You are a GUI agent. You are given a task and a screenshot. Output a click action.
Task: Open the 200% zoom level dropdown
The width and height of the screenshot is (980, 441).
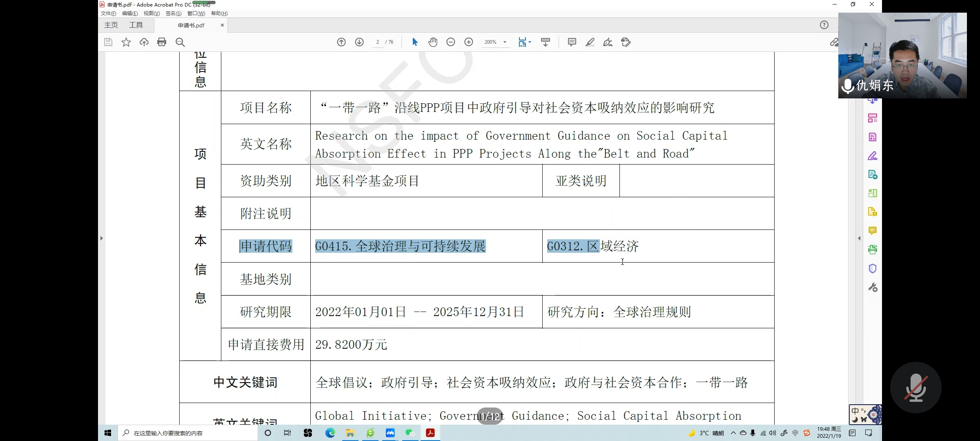(x=505, y=42)
